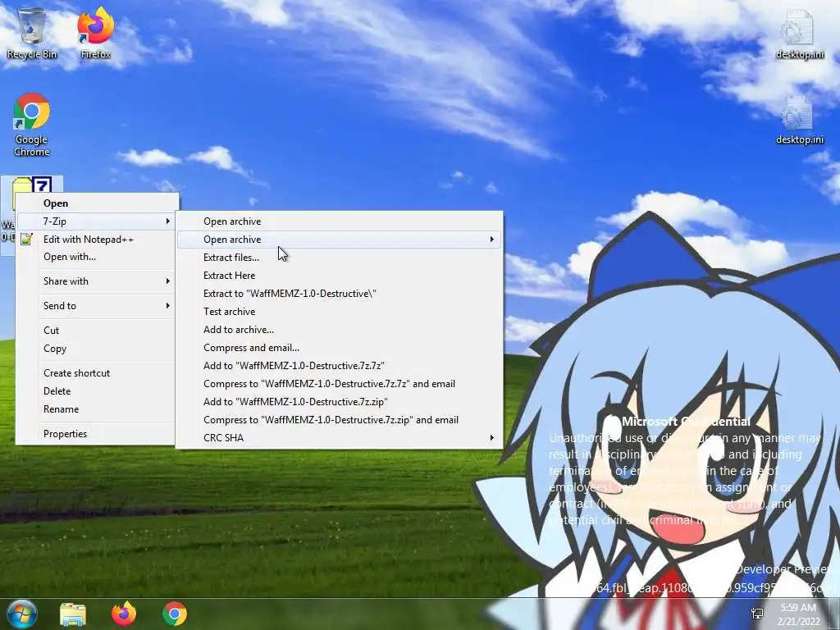840x630 pixels.
Task: Expand the second Open archive submenu arrow
Action: 492,239
